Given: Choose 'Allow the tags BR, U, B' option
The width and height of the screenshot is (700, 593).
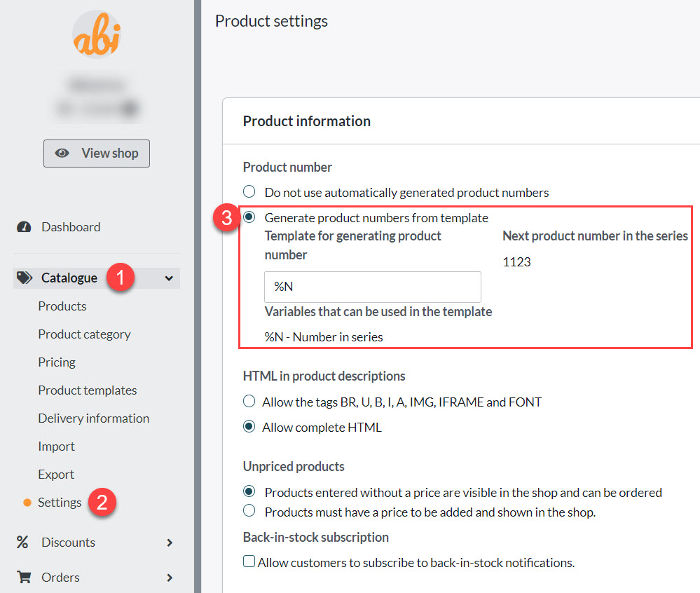Looking at the screenshot, I should [249, 402].
